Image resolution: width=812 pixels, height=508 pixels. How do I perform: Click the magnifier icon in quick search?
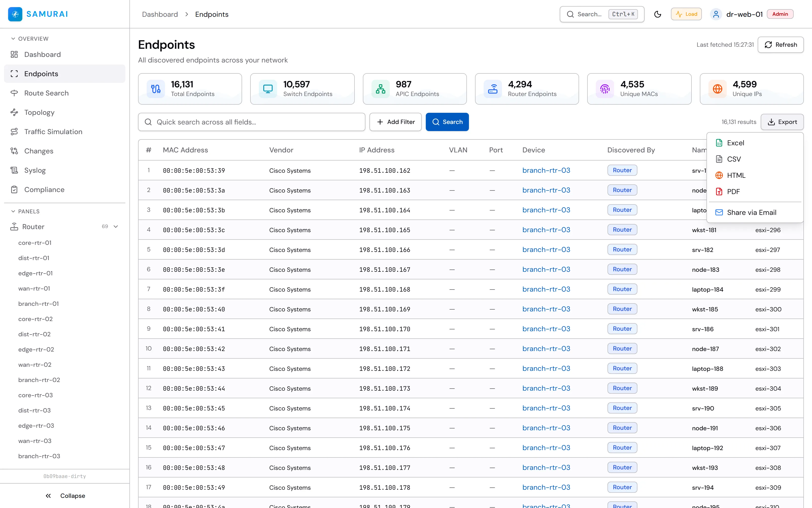pos(148,122)
